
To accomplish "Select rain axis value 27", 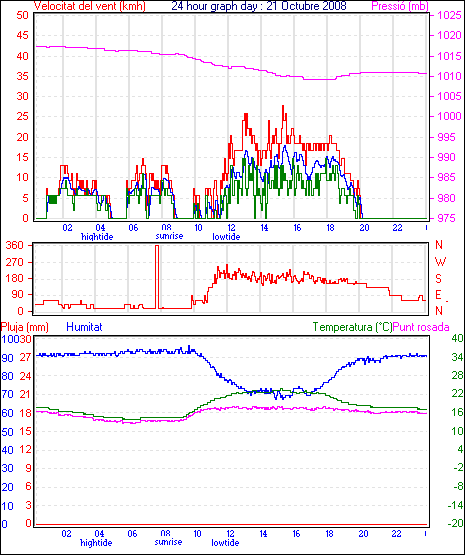I will 26,357.
